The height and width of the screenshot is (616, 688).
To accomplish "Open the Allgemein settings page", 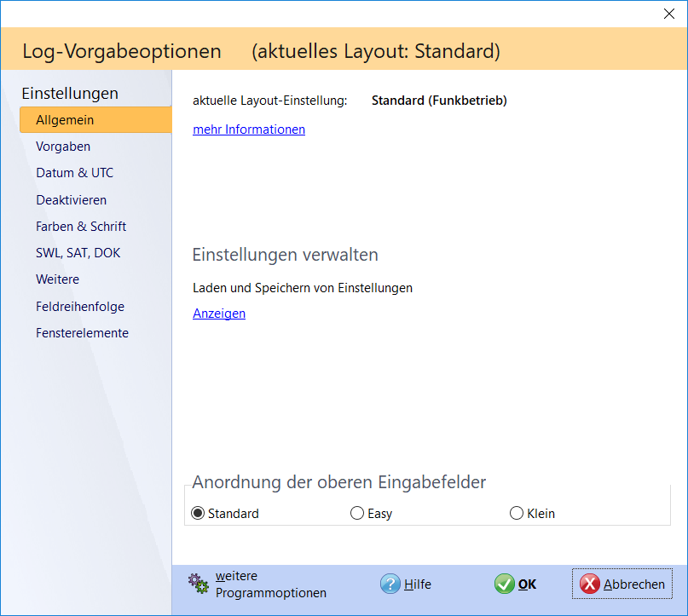I will tap(95, 119).
